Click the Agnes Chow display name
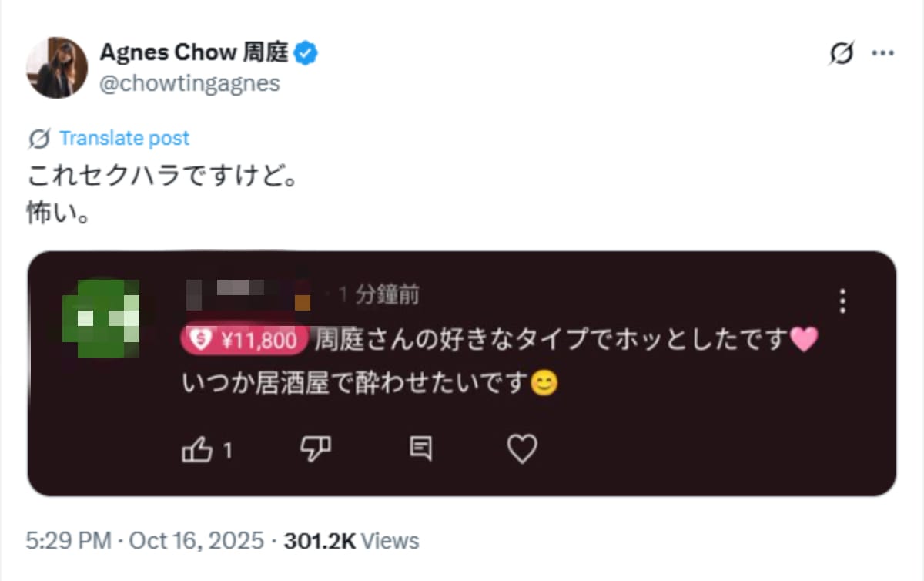Image resolution: width=924 pixels, height=581 pixels. point(196,52)
